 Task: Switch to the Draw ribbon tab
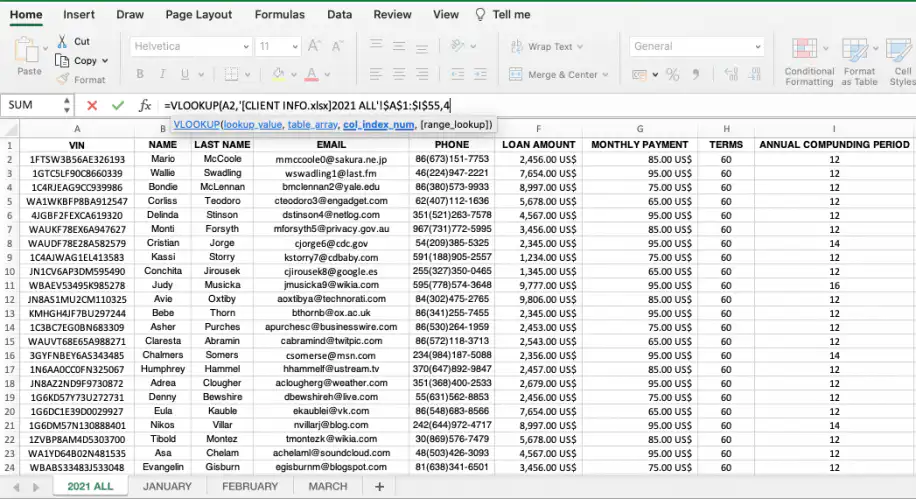tap(130, 15)
